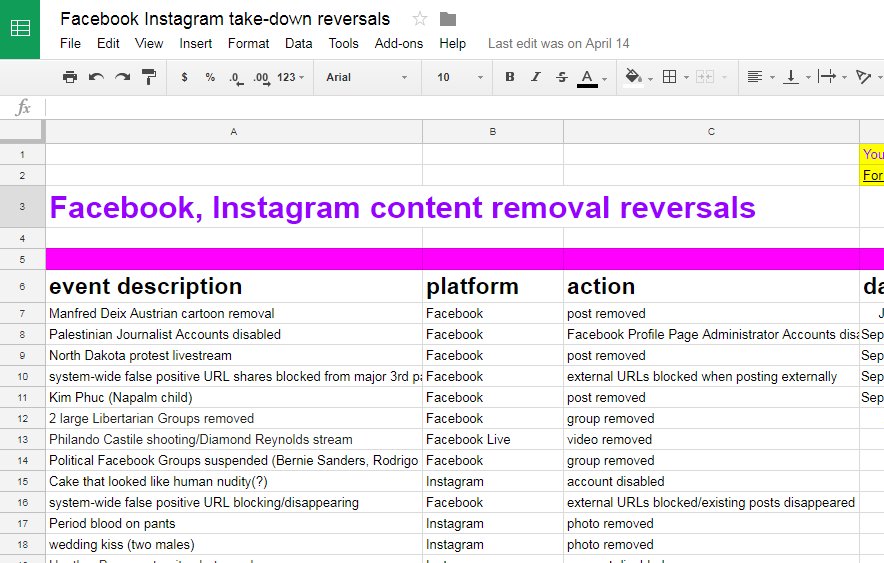Image resolution: width=884 pixels, height=563 pixels.
Task: Open the View menu
Action: pos(149,43)
